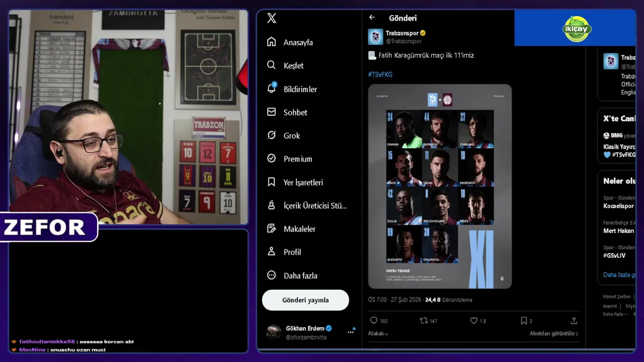The image size is (644, 362).
Task: Click MecNine chat message
Action: pyautogui.click(x=58, y=349)
